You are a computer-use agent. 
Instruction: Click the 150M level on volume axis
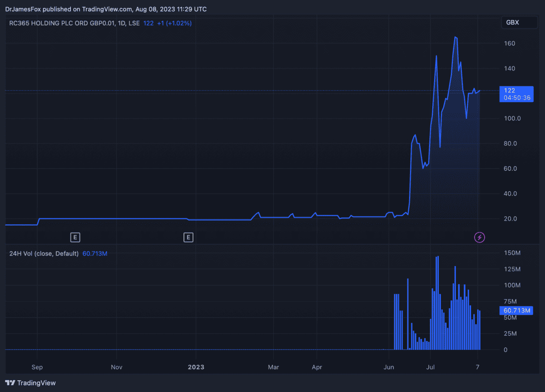[511, 253]
